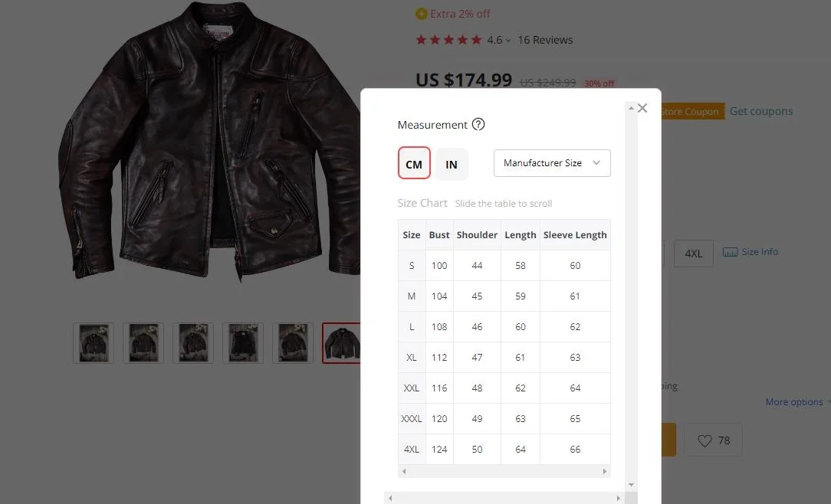Switch measurement units to CM
The width and height of the screenshot is (831, 504).
point(414,164)
